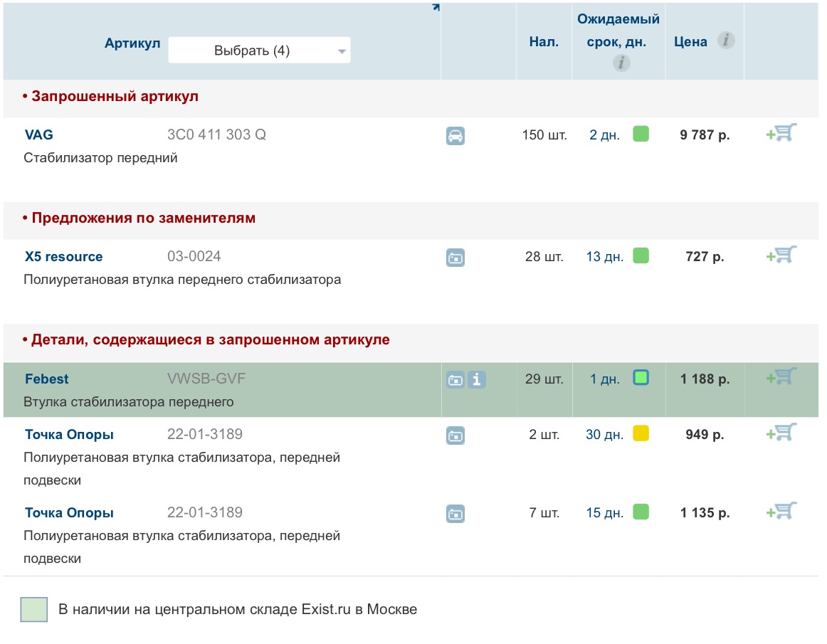Click the expand arrow at top of table header

[x=436, y=7]
